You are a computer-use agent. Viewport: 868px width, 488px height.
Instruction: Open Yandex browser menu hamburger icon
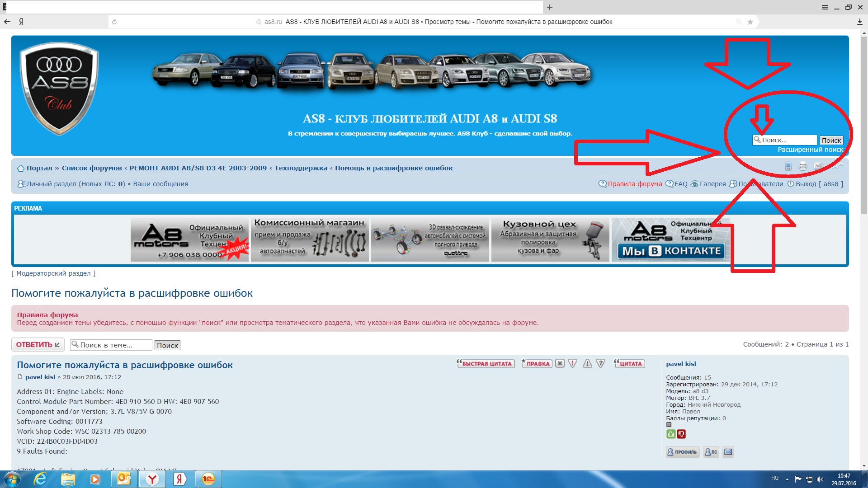(825, 7)
